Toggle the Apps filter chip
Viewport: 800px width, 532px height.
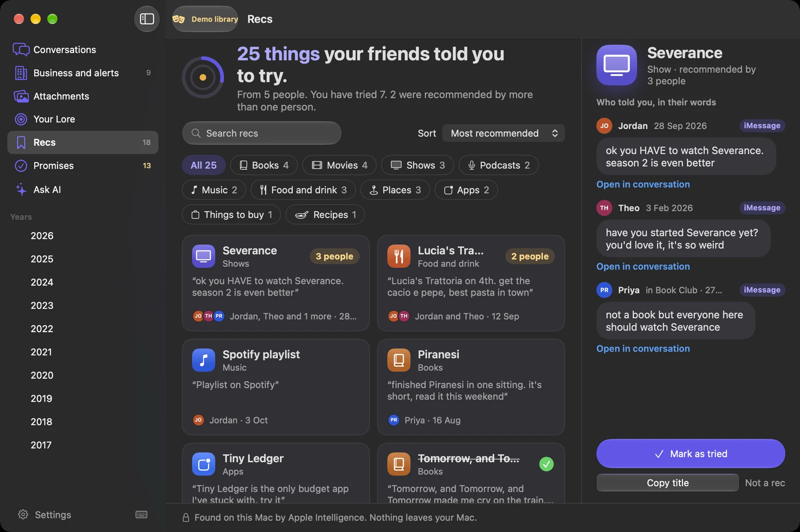(466, 190)
